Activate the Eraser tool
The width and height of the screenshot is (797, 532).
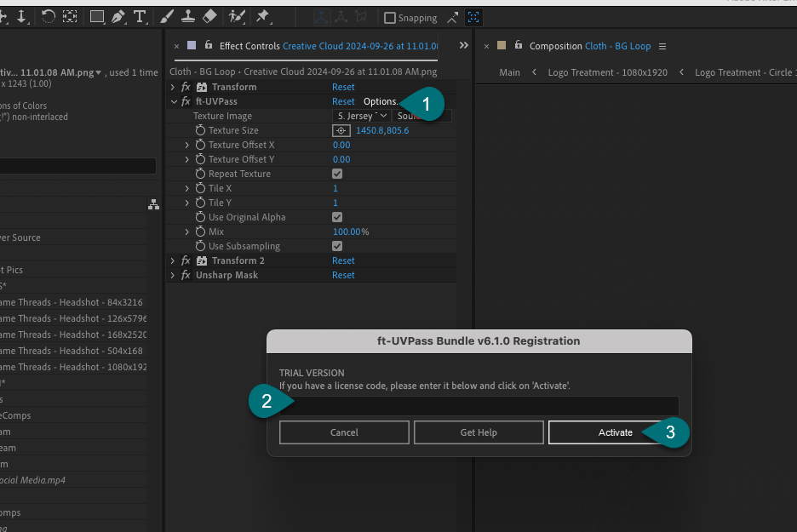tap(210, 17)
